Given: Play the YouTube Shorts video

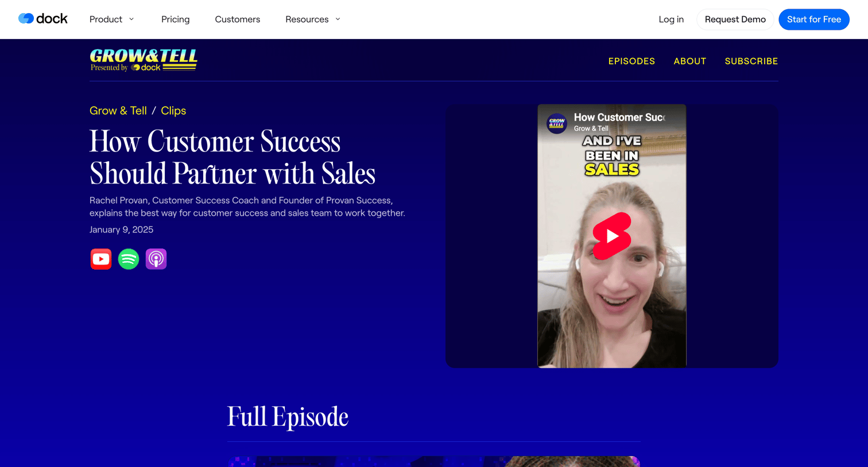Looking at the screenshot, I should click(x=612, y=236).
